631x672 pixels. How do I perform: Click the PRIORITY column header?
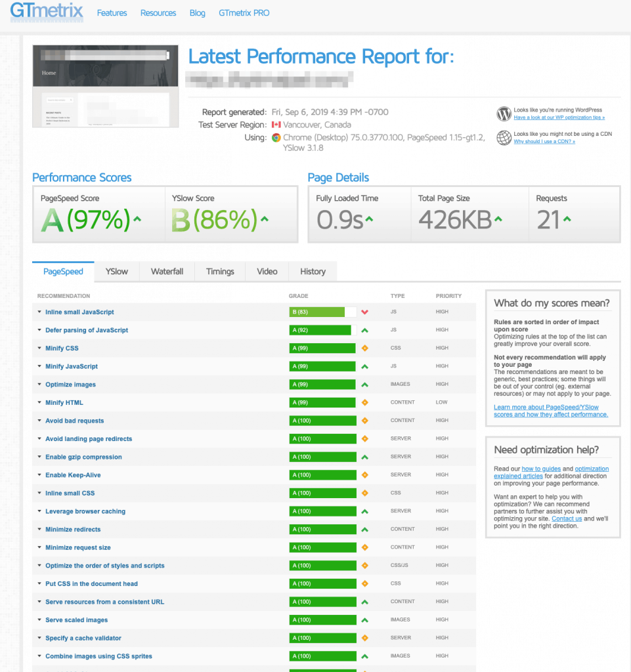pos(448,296)
